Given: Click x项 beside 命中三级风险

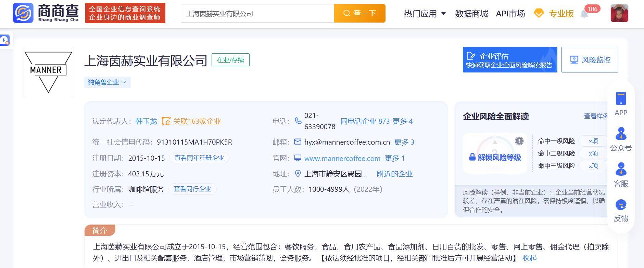Looking at the screenshot, I should click(x=593, y=165).
